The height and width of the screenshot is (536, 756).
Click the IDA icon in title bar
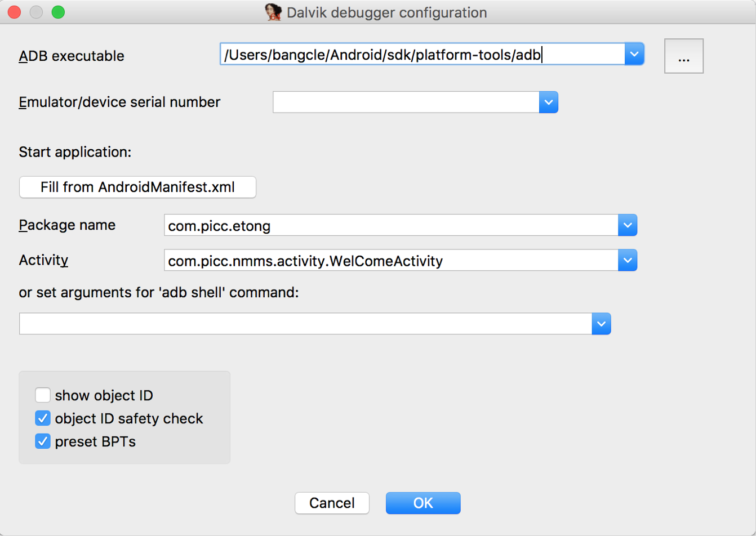click(274, 12)
